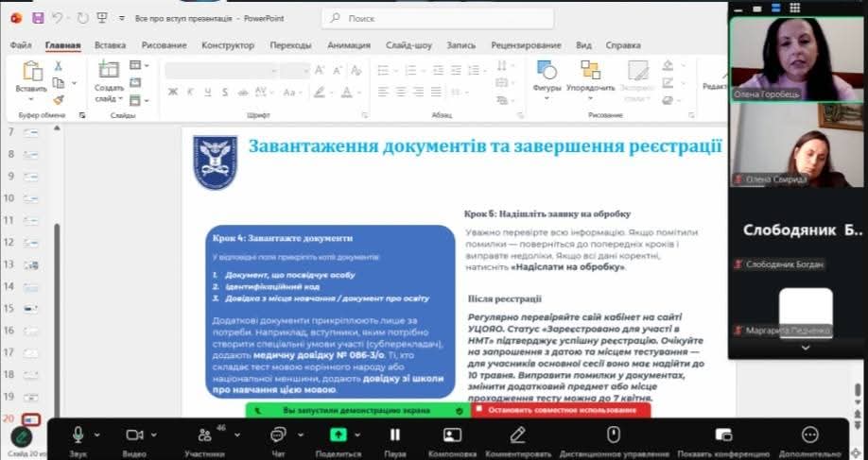Open the Чат chat panel
Screen dimensions: 868x460
click(x=278, y=434)
